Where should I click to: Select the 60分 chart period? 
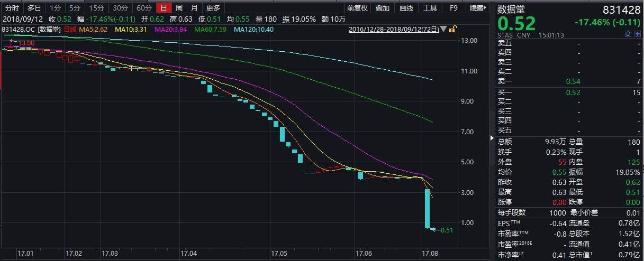(143, 8)
